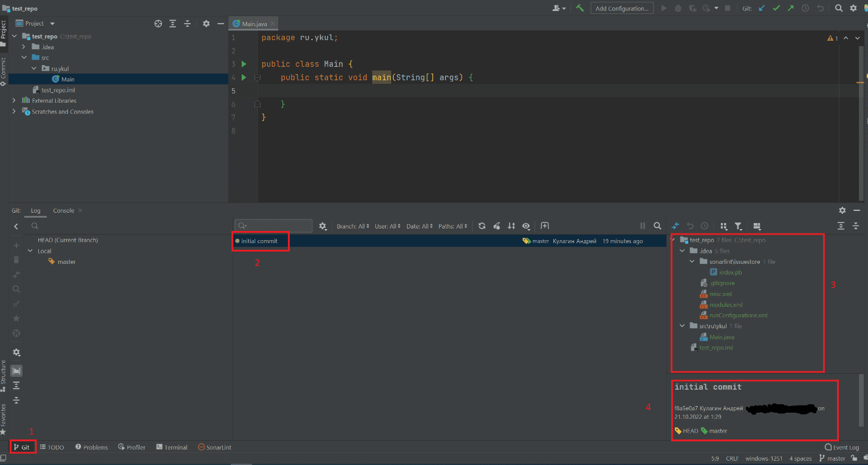Click Group By icon in commit details toolbar
This screenshot has width=868, height=465.
click(723, 226)
